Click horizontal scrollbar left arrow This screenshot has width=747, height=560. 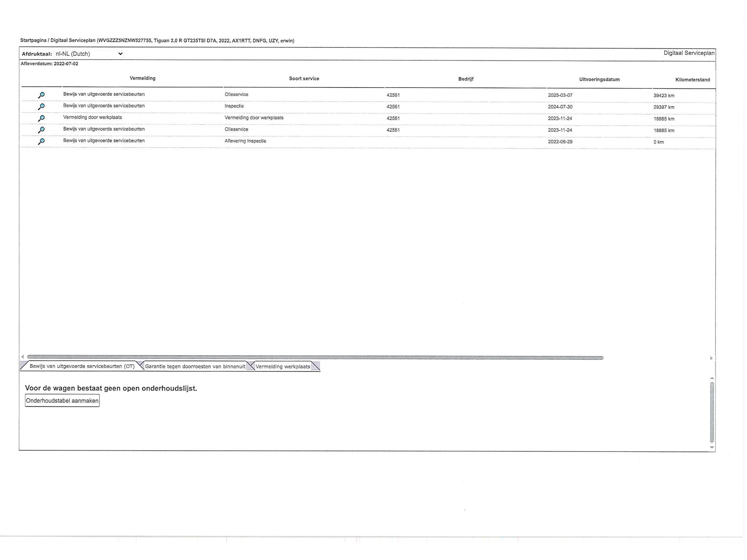[x=23, y=357]
